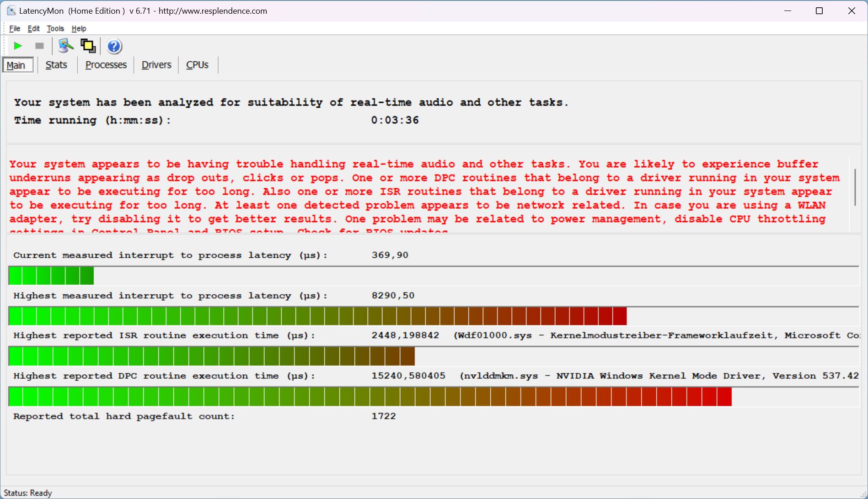Screen dimensions: 868x499
Task: Go to the Processes tab
Action: point(106,65)
